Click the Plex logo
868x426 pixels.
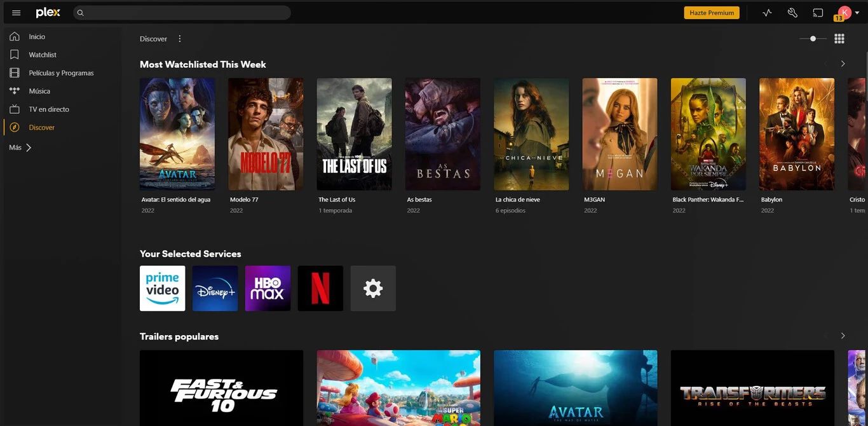pos(48,13)
